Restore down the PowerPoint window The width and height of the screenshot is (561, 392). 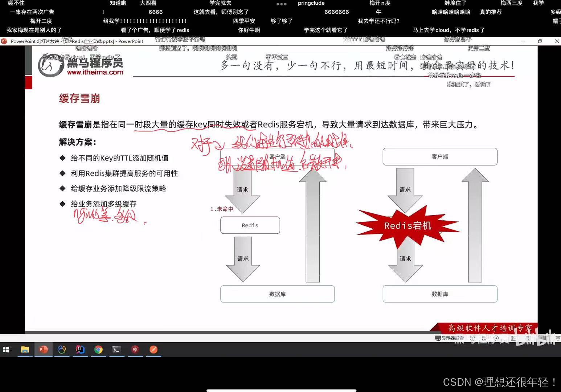(540, 41)
